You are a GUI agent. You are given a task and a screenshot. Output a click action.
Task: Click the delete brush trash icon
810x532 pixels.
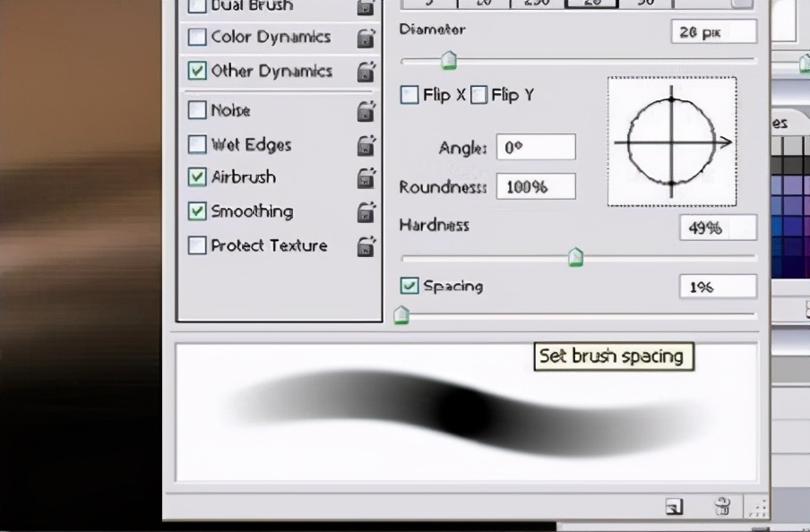pyautogui.click(x=722, y=506)
